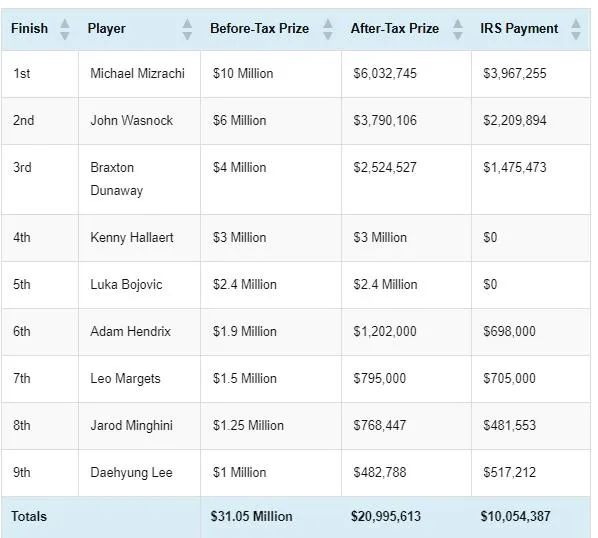Select the After-Tax Prize header label

tap(395, 29)
